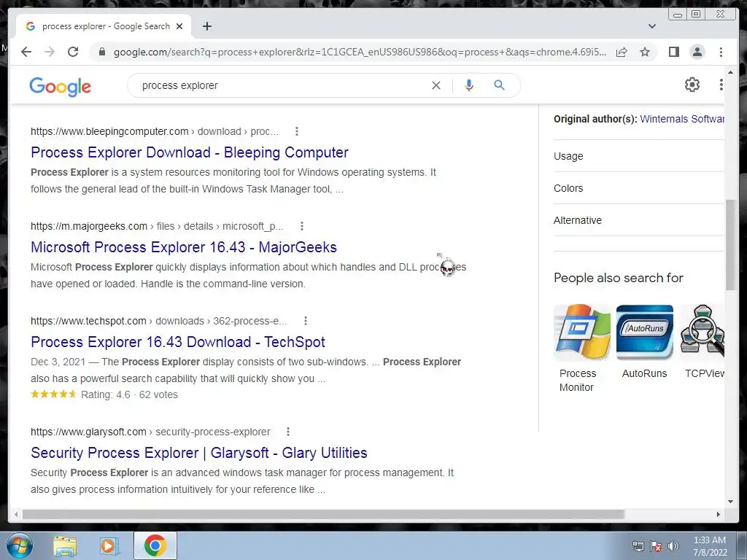Select the m.majorgeeks.com URL breadcrumb

[157, 226]
